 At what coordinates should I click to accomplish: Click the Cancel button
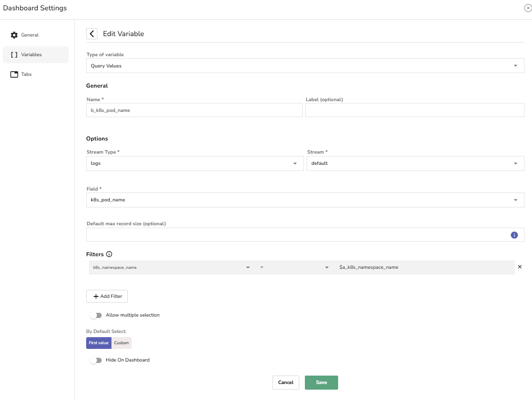pos(286,383)
